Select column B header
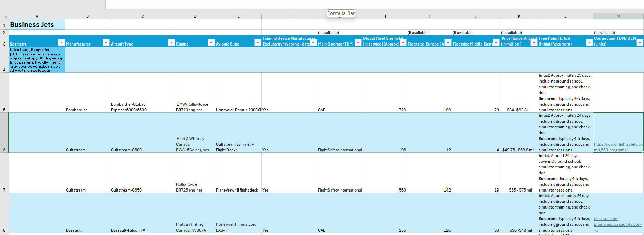Viewport: 644px width, 235px height. pyautogui.click(x=87, y=16)
